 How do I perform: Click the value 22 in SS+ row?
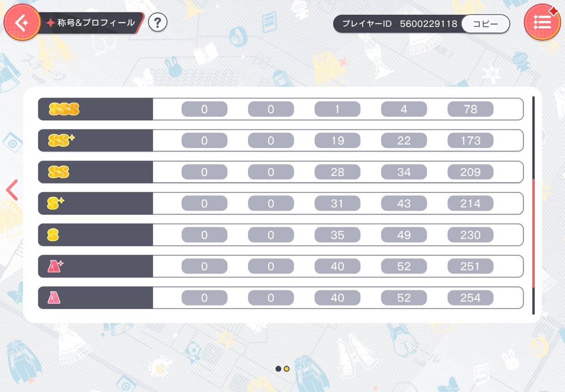pos(404,141)
